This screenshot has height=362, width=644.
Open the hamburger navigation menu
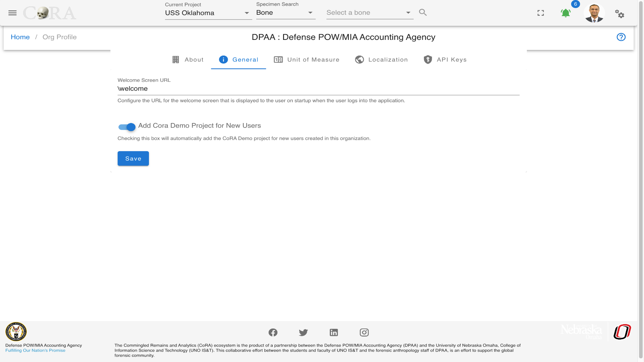pyautogui.click(x=12, y=13)
